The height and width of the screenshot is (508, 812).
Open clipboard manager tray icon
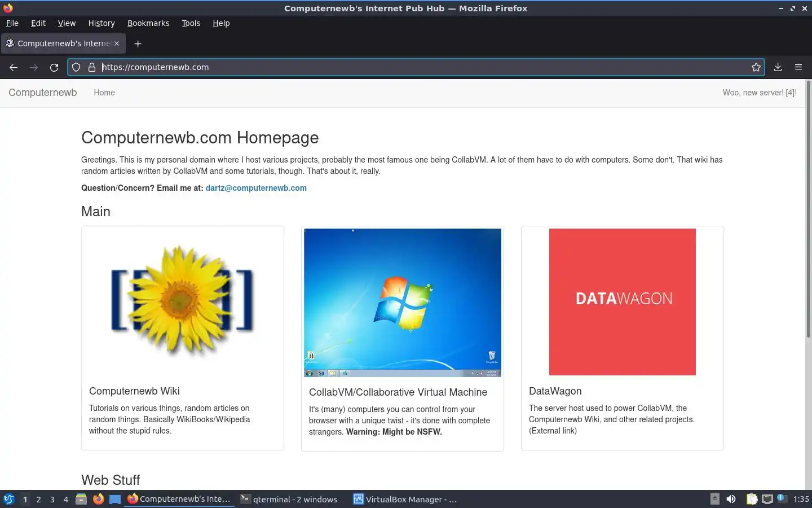point(752,499)
